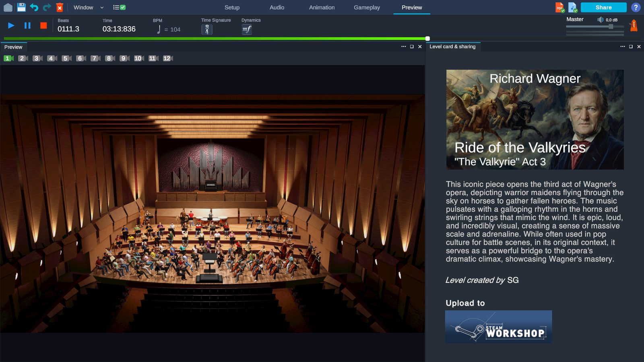This screenshot has height=362, width=644.
Task: Expand the Window menu chevron
Action: (102, 8)
